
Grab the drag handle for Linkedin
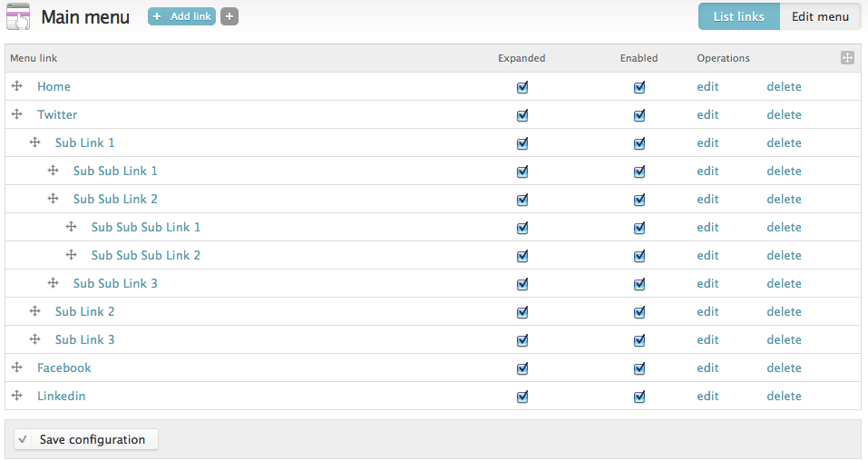coord(17,396)
